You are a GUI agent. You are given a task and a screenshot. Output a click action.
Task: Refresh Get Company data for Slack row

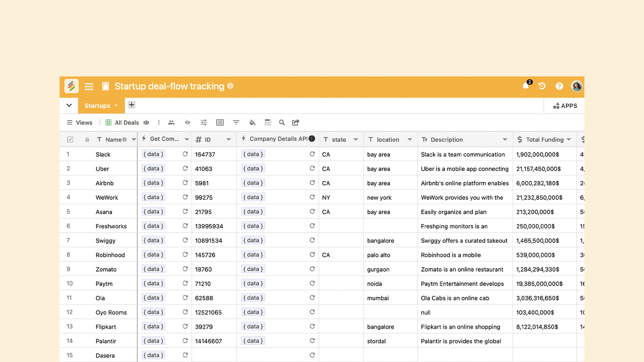point(185,154)
